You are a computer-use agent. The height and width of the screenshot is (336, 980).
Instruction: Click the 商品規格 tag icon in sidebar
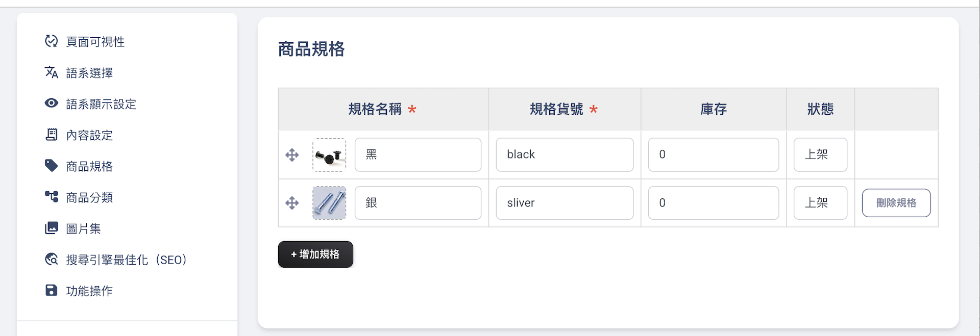click(51, 166)
